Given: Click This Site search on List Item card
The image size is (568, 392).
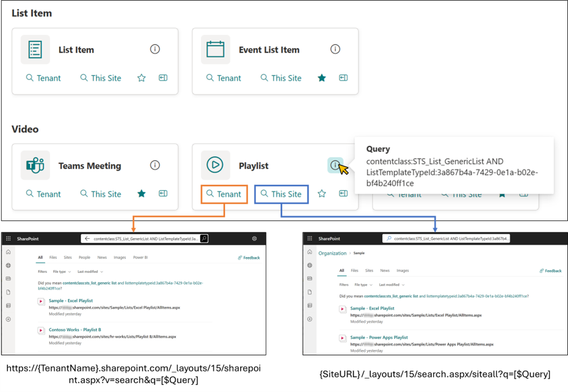Looking at the screenshot, I should 101,78.
